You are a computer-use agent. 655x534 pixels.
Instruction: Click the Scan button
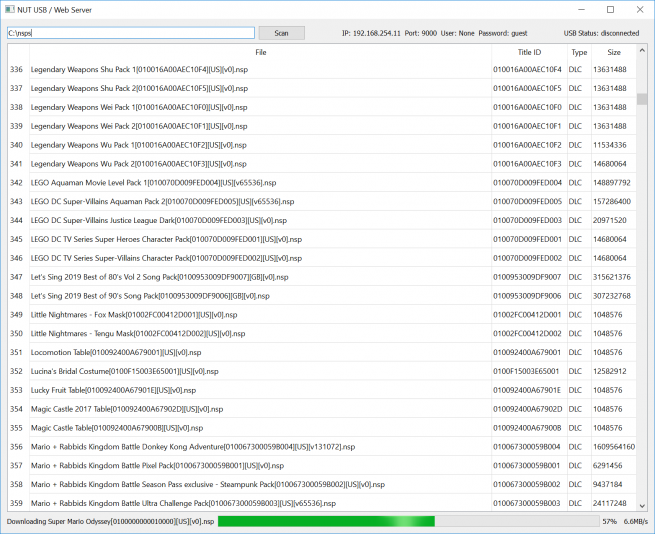coord(281,33)
